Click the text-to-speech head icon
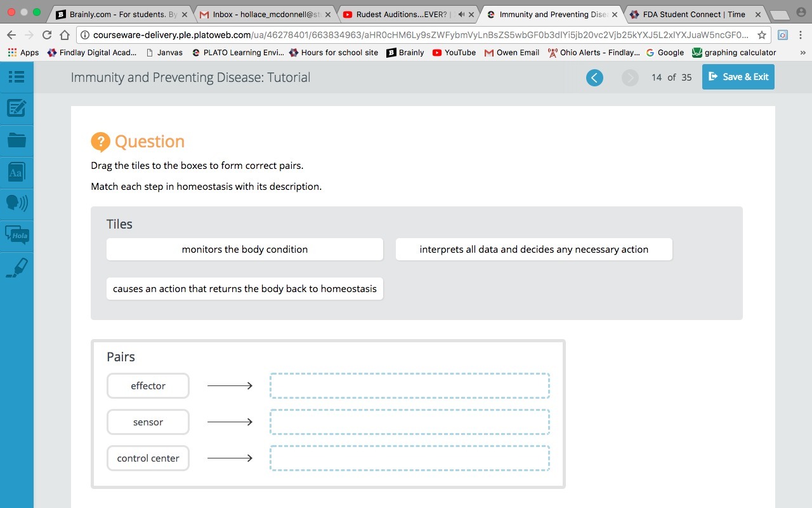 coord(16,203)
